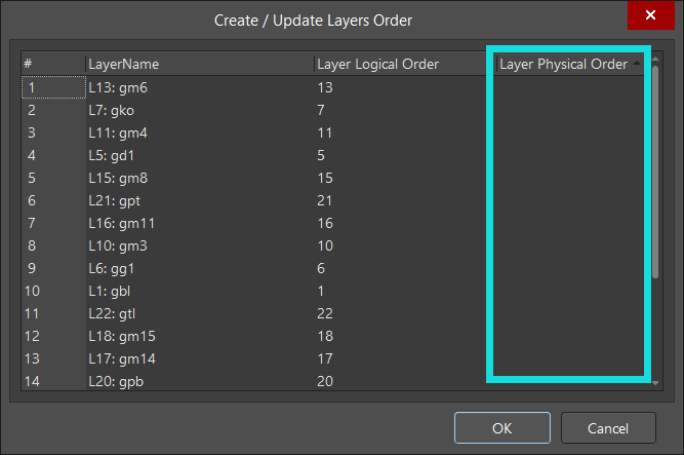This screenshot has width=684, height=455.
Task: Click the LayerName column header
Action: (198, 64)
